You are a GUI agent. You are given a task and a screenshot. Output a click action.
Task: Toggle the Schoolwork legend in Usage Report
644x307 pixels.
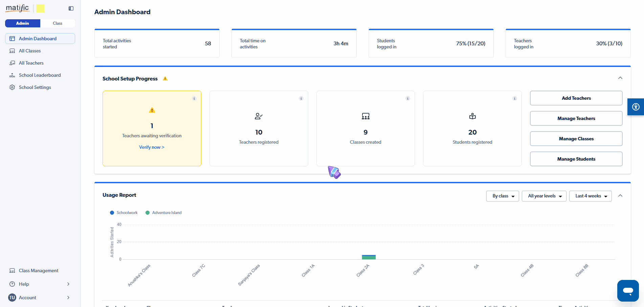(124, 213)
